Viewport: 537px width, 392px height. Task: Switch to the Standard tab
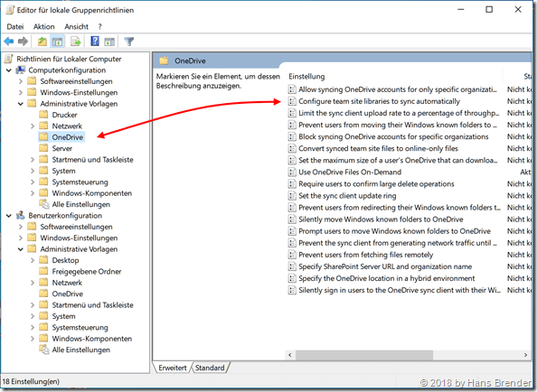click(x=210, y=368)
